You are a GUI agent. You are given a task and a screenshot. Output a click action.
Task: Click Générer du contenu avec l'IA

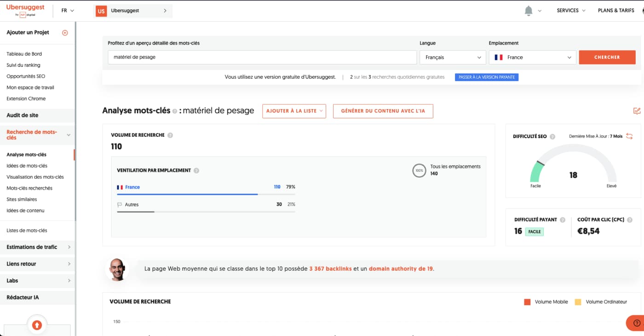click(x=383, y=111)
